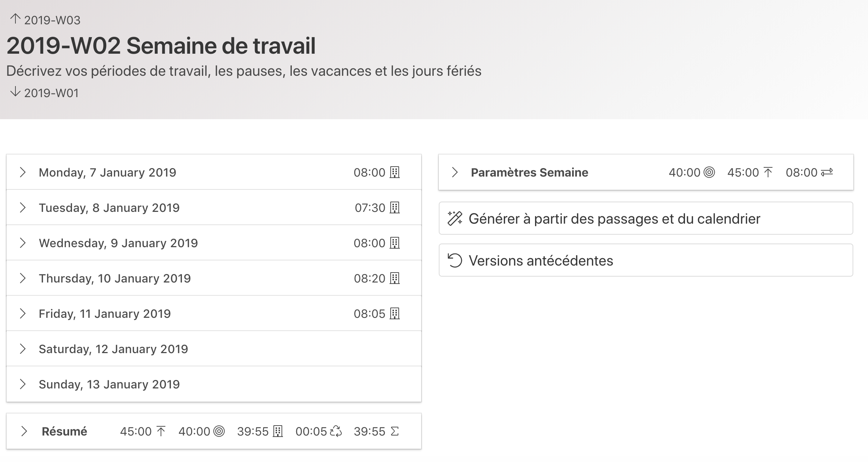Expand Monday, 7 January 2019
The width and height of the screenshot is (868, 462).
click(x=23, y=173)
